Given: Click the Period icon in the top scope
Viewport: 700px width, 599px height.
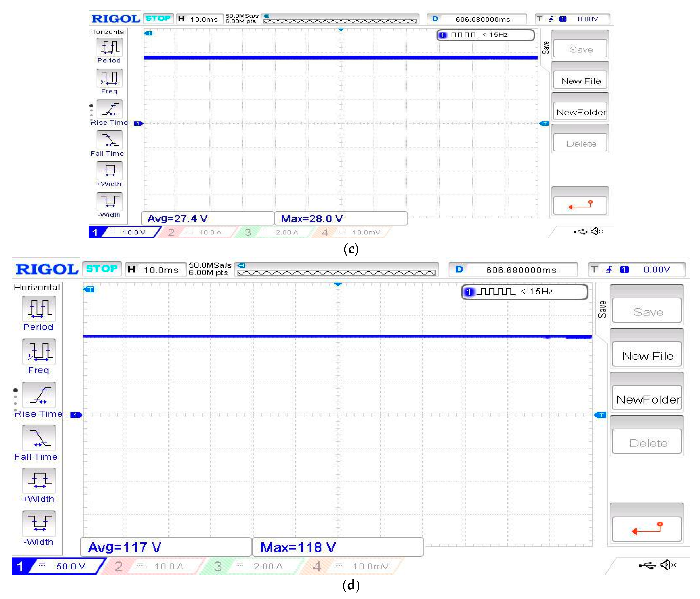Looking at the screenshot, I should pyautogui.click(x=110, y=47).
